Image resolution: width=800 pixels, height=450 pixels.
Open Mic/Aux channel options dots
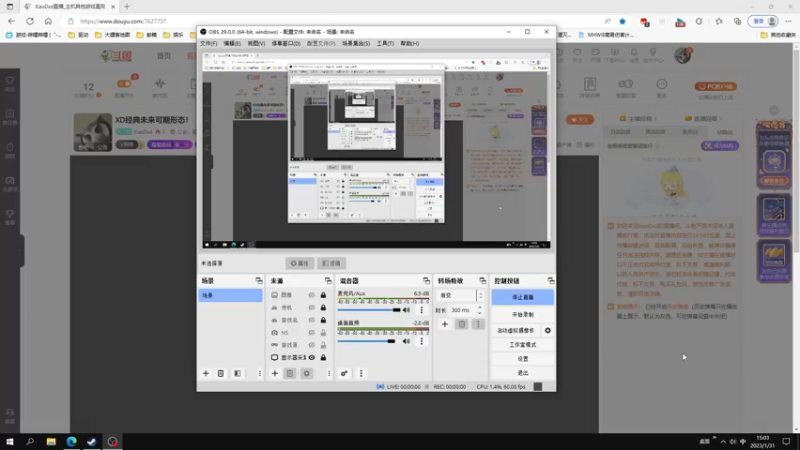(x=421, y=310)
